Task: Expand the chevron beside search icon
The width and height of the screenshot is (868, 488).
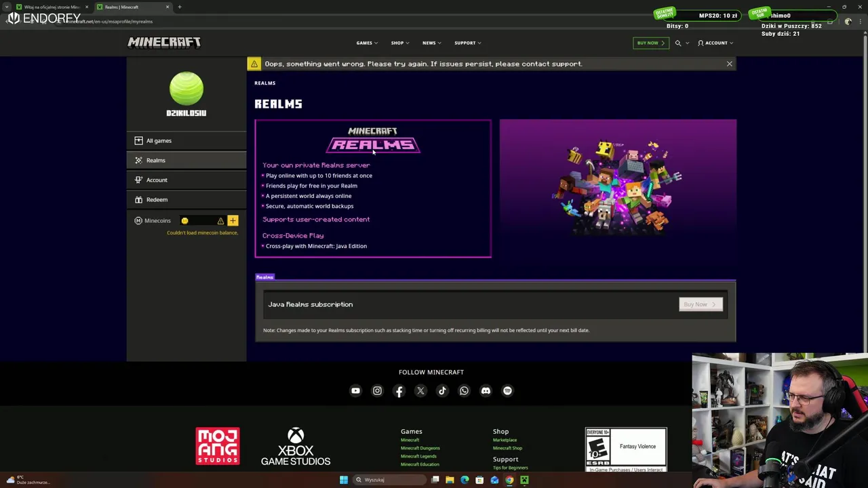Action: [687, 43]
